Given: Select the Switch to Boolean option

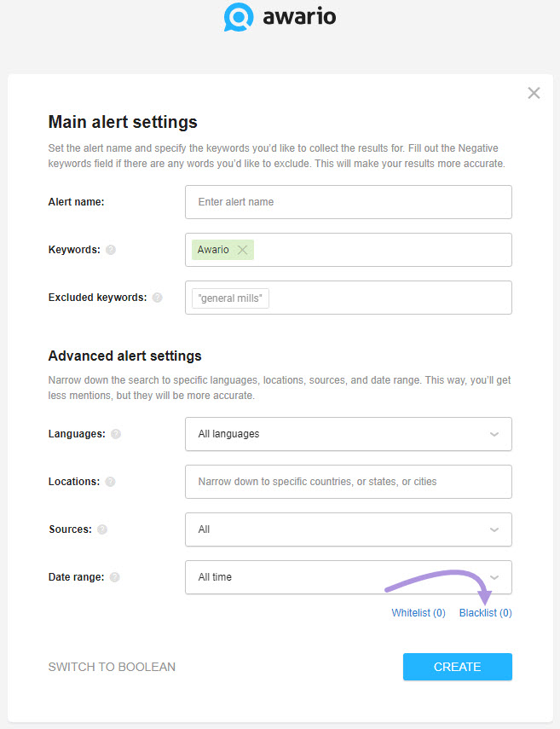Looking at the screenshot, I should [112, 667].
